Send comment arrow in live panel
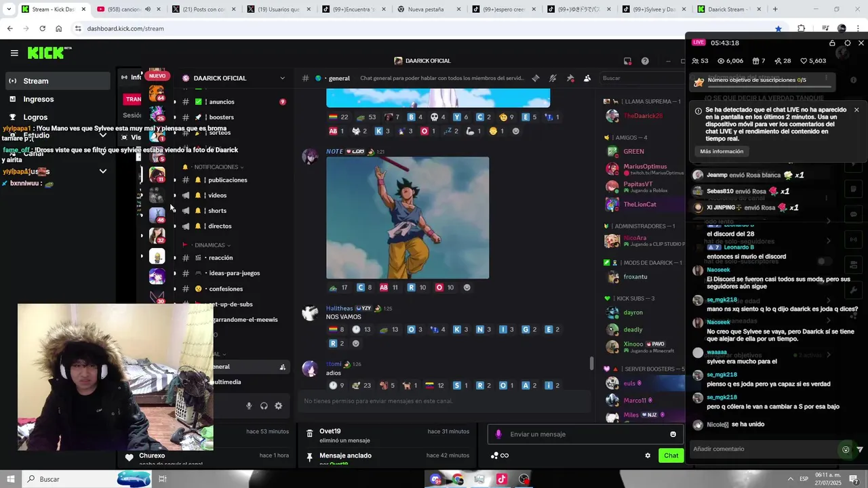868x488 pixels. (x=860, y=449)
